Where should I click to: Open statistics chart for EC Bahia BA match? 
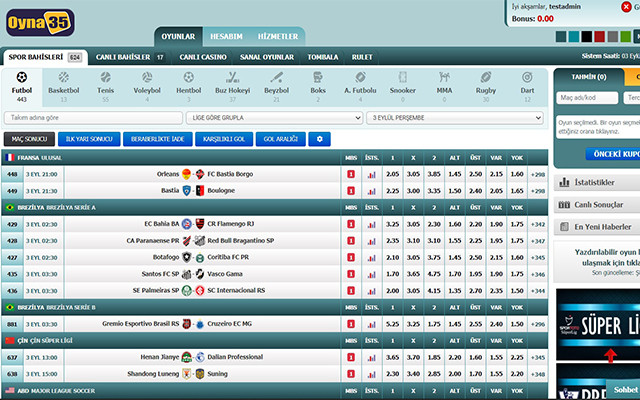pyautogui.click(x=371, y=224)
